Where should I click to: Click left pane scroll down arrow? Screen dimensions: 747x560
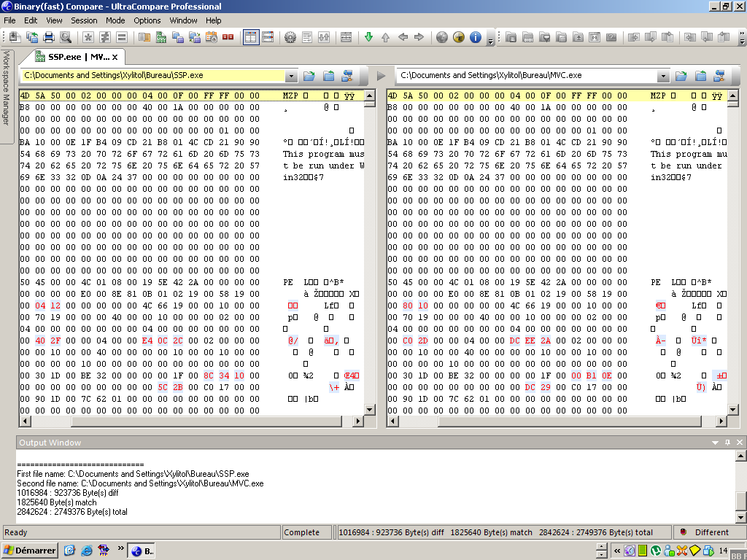[369, 410]
